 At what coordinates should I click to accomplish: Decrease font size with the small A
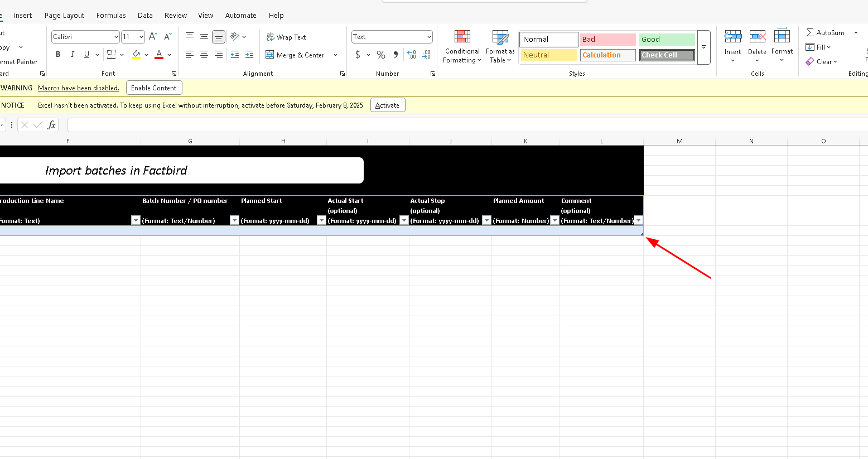tap(168, 37)
